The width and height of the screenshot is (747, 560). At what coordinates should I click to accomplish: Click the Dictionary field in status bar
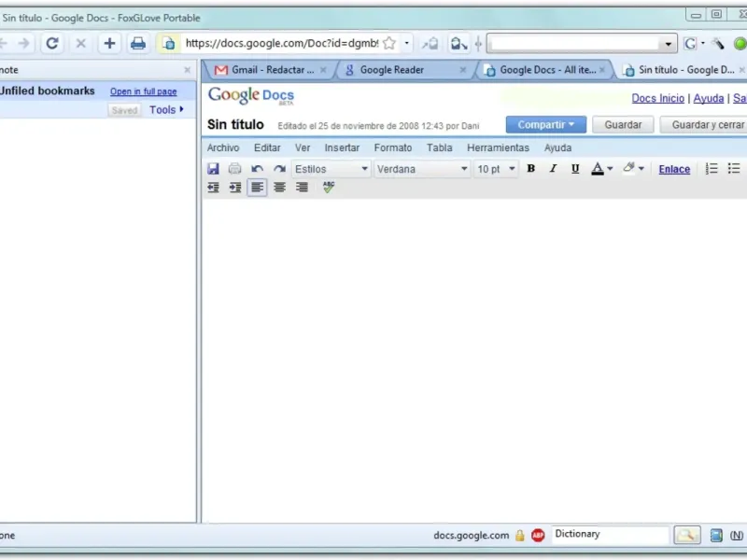point(611,534)
